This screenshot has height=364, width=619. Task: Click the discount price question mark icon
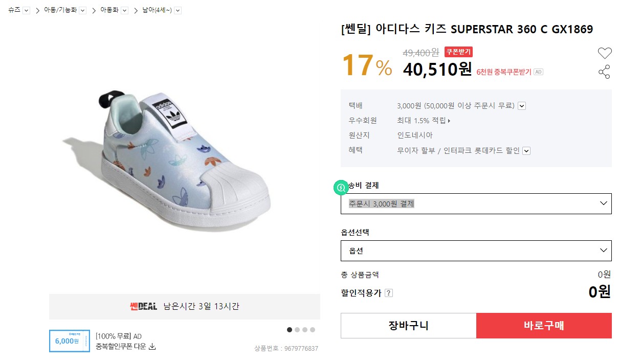click(x=389, y=293)
